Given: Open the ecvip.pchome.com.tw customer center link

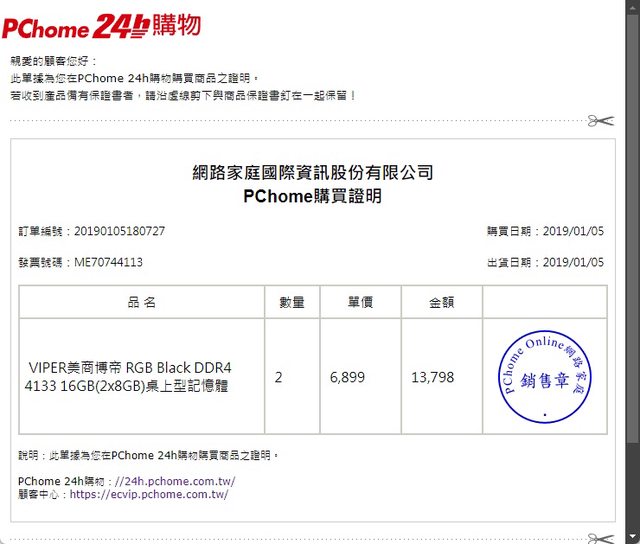Looking at the screenshot, I should click(149, 494).
